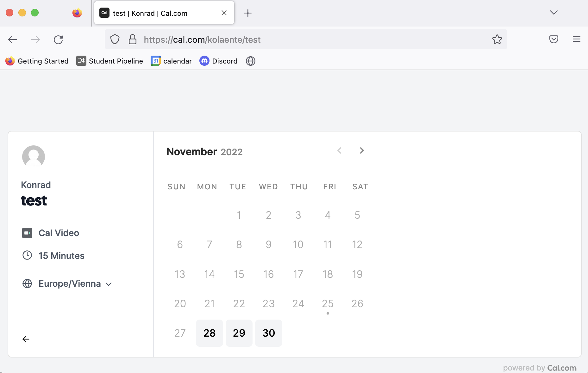
Task: Open the calendar bookmark
Action: click(171, 61)
